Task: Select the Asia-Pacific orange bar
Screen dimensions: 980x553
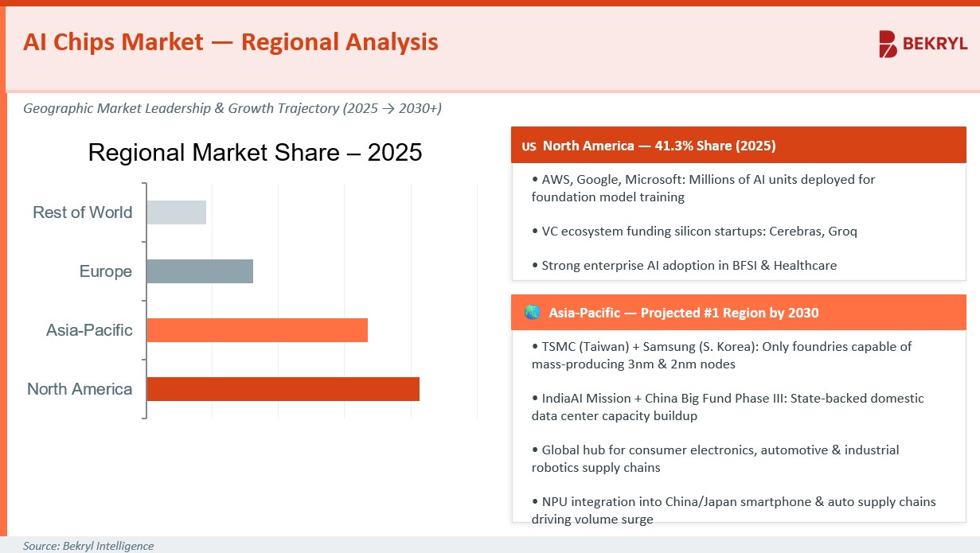Action: pos(257,330)
